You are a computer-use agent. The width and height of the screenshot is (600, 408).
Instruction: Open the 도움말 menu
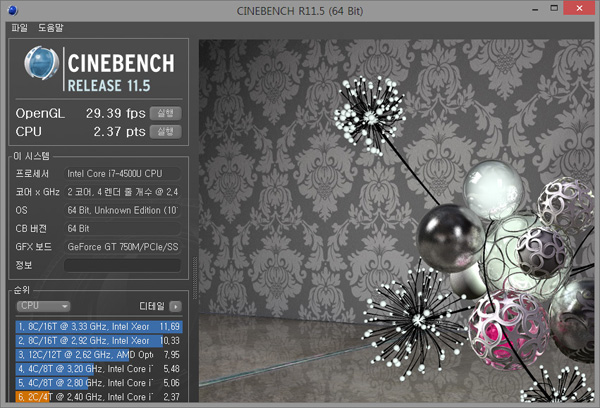[50, 28]
